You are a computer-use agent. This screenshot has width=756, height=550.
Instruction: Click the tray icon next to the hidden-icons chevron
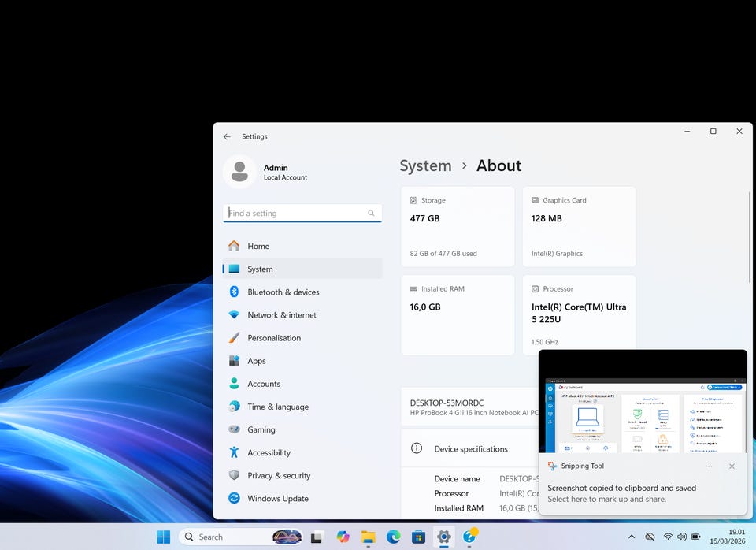(x=650, y=537)
